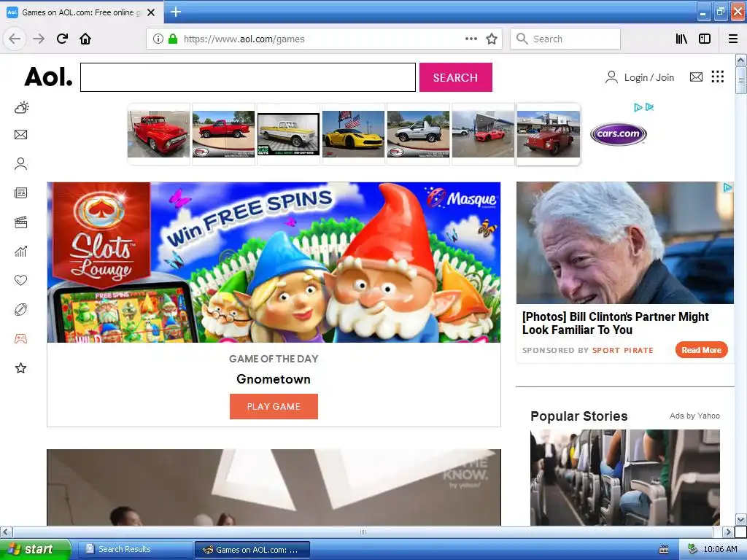This screenshot has height=560, width=747.
Task: Open AdChoices icon on Clinton ad
Action: (x=727, y=187)
